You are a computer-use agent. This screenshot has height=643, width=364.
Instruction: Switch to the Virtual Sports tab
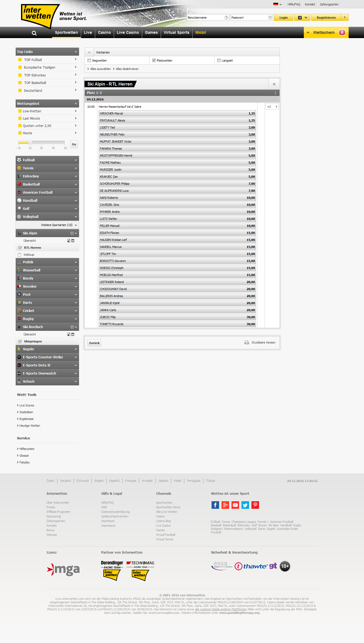[x=176, y=32]
